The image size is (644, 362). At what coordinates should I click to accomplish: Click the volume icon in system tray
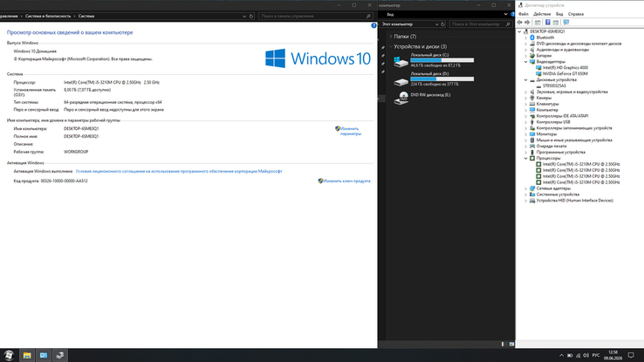(x=586, y=355)
